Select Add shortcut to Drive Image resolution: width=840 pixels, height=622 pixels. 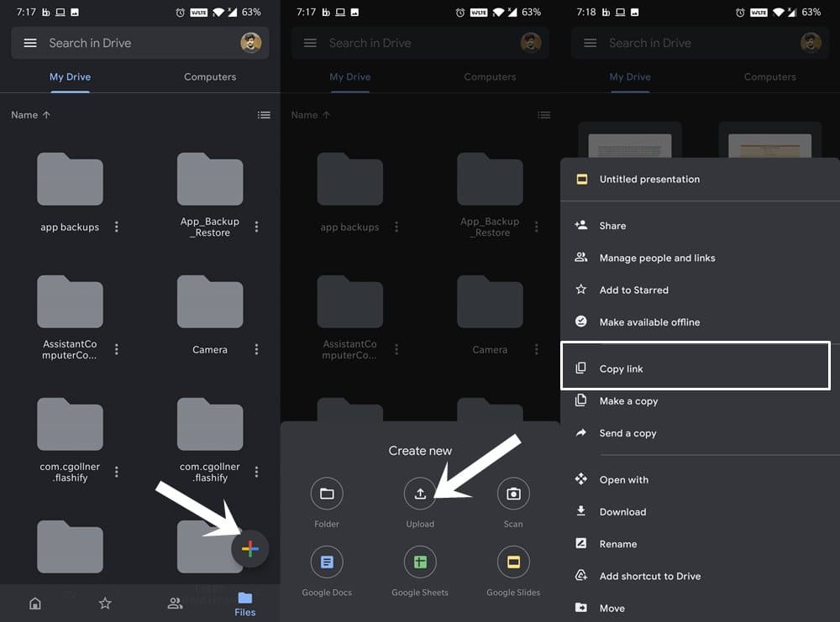tap(700, 576)
